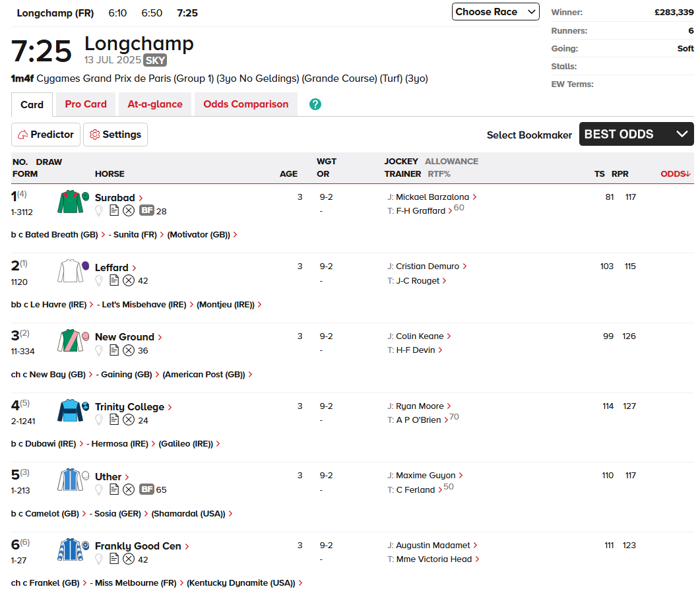Switch to the Odds Comparison tab
This screenshot has width=700, height=595.
pos(246,104)
